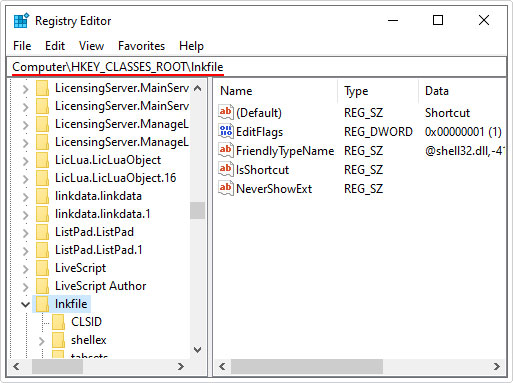Close the Registry Editor window
This screenshot has width=513, height=383.
(484, 20)
